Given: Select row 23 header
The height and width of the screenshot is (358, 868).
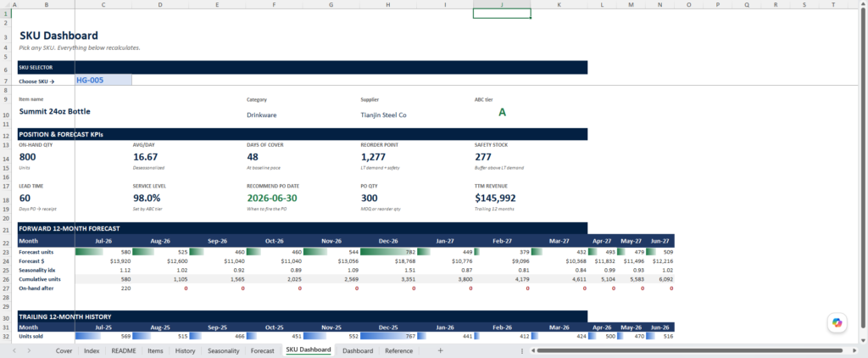Looking at the screenshot, I should (x=8, y=252).
